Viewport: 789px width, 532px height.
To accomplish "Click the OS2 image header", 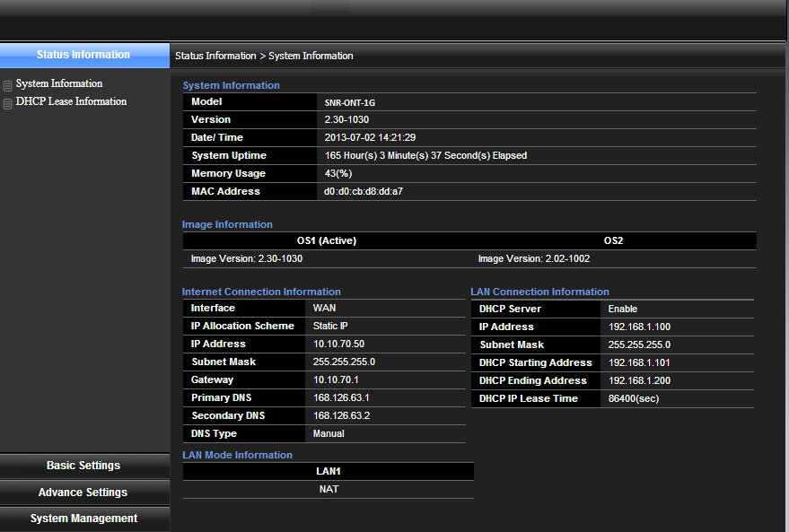I will [613, 240].
